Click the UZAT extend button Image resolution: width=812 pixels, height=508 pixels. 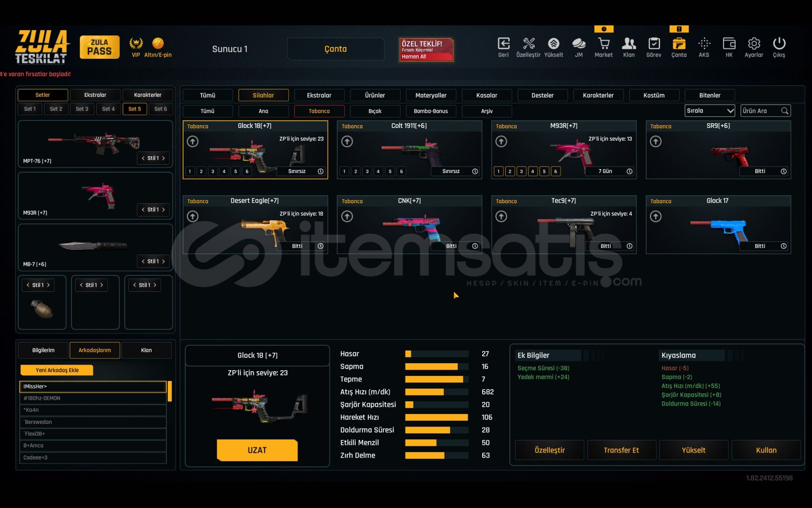tap(257, 450)
